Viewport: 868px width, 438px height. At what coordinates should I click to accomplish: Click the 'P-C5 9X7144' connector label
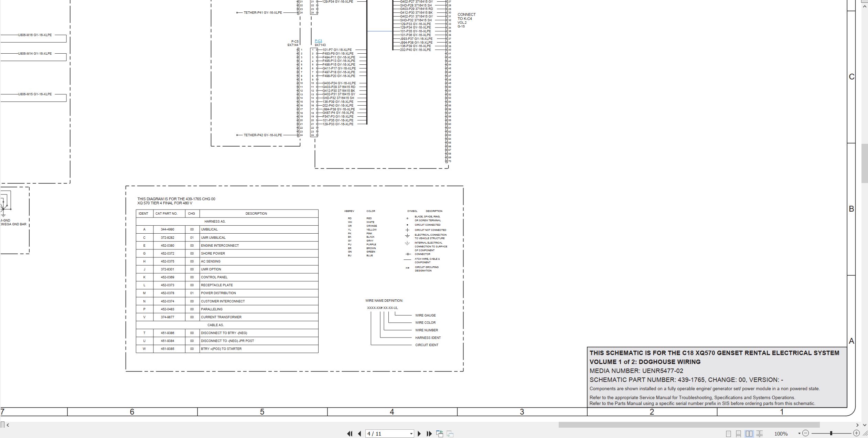293,43
